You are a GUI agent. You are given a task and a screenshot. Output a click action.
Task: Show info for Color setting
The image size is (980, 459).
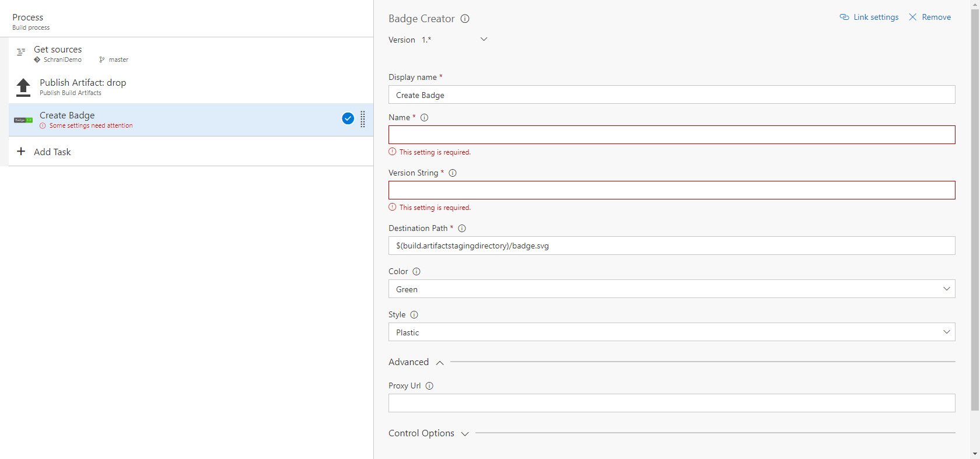point(416,272)
